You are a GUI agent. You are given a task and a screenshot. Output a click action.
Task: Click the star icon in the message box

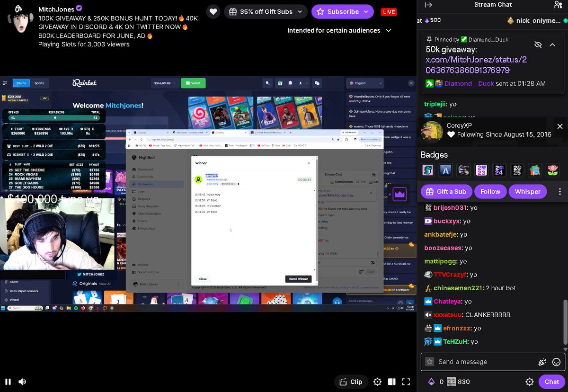[x=429, y=362]
